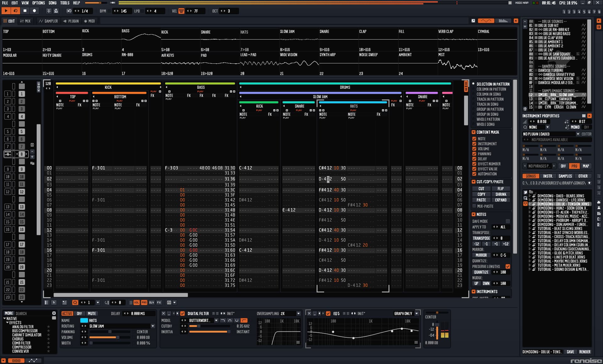This screenshot has width=603, height=364.
Task: Stop playback with the Stop button
Action: [x=25, y=11]
